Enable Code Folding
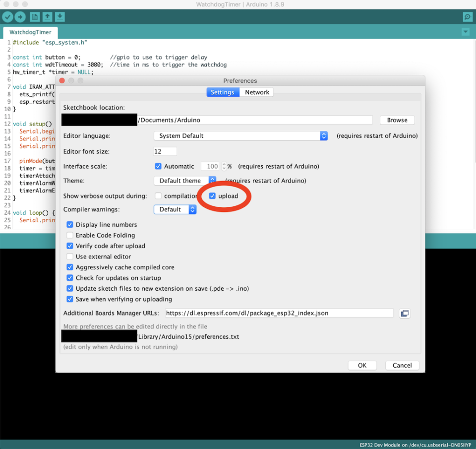The height and width of the screenshot is (449, 476). 69,235
